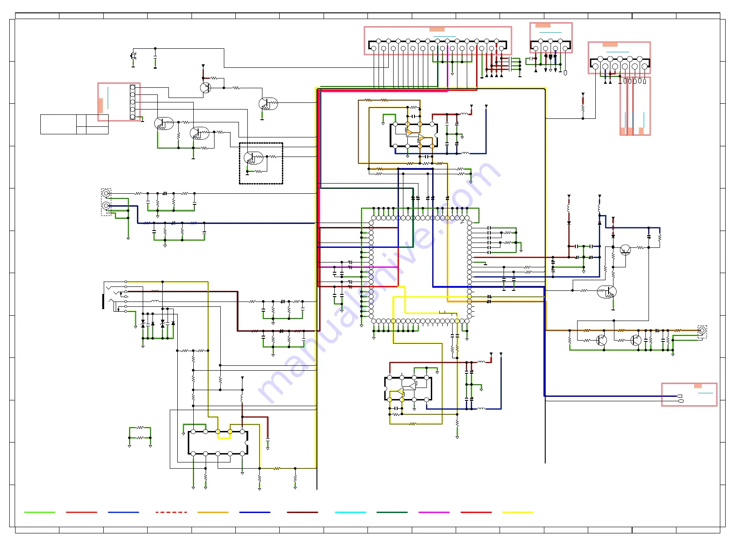Viewport: 754px width, 560px height.
Task: Select the magenta legend line
Action: 434,512
